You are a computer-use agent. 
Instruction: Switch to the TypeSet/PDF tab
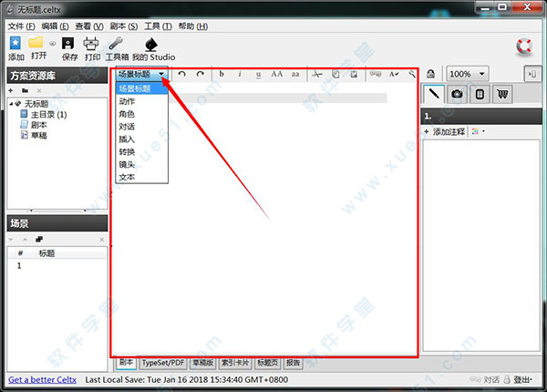(x=161, y=362)
